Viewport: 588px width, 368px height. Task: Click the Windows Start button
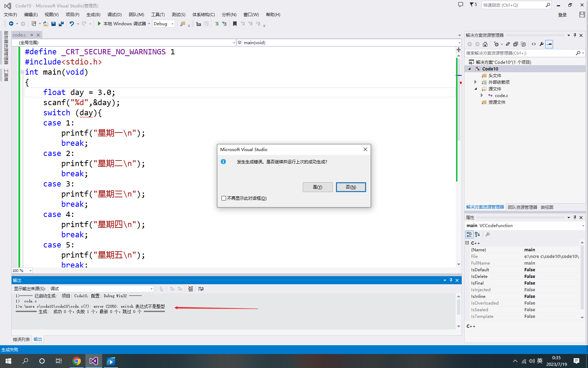click(x=8, y=361)
